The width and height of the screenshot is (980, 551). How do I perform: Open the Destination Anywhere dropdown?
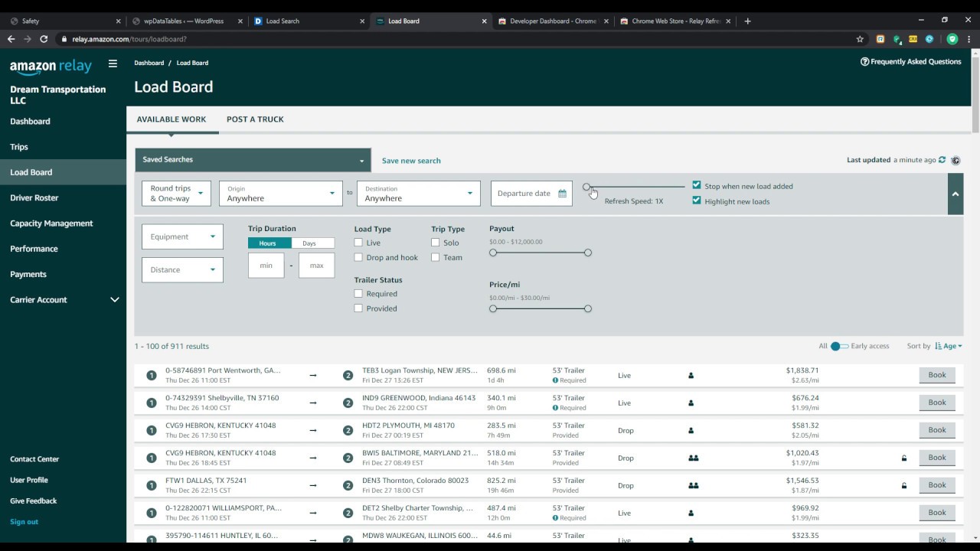click(419, 194)
